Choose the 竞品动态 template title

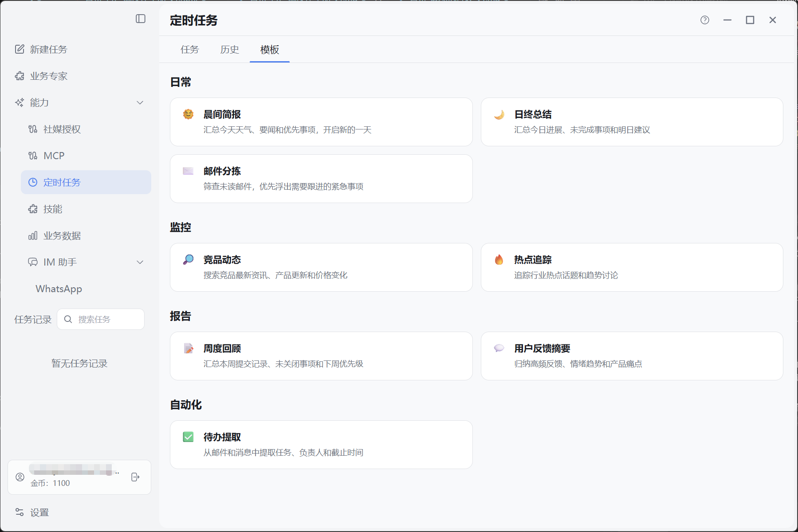click(222, 260)
